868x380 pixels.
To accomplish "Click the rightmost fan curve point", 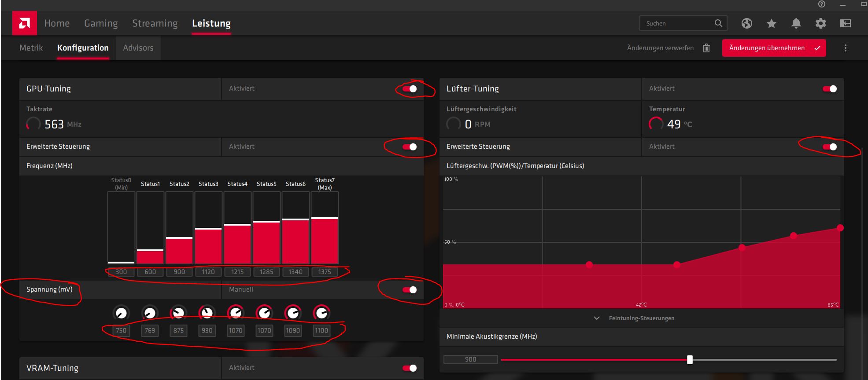I will point(840,228).
